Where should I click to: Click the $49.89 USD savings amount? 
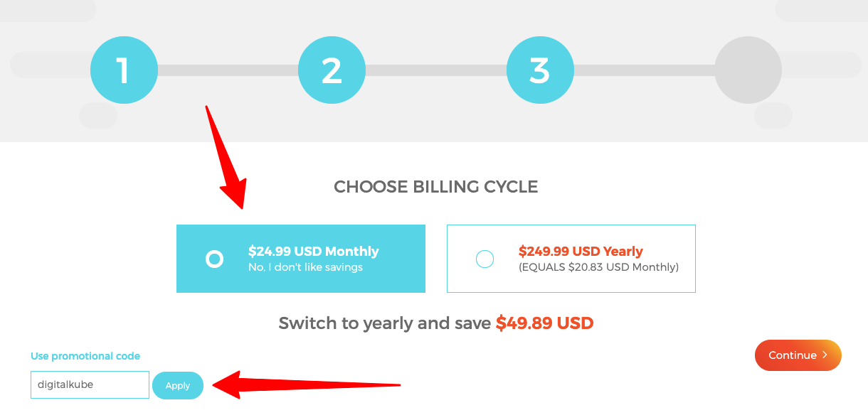tap(544, 323)
